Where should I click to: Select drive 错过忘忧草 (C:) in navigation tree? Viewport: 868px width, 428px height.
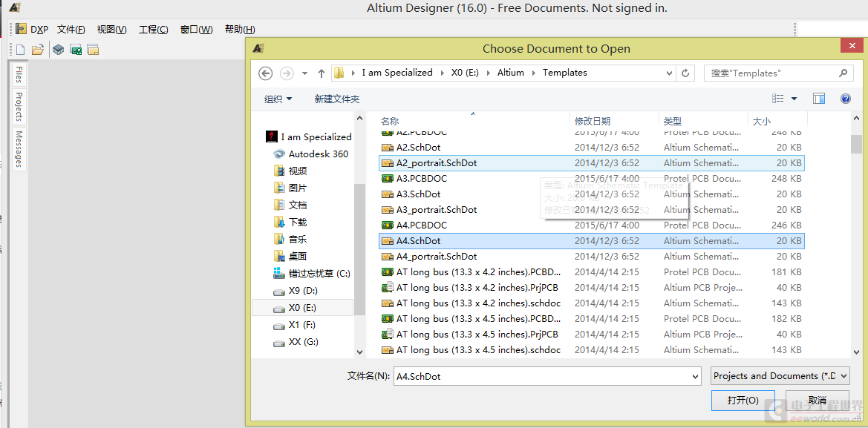tap(312, 274)
